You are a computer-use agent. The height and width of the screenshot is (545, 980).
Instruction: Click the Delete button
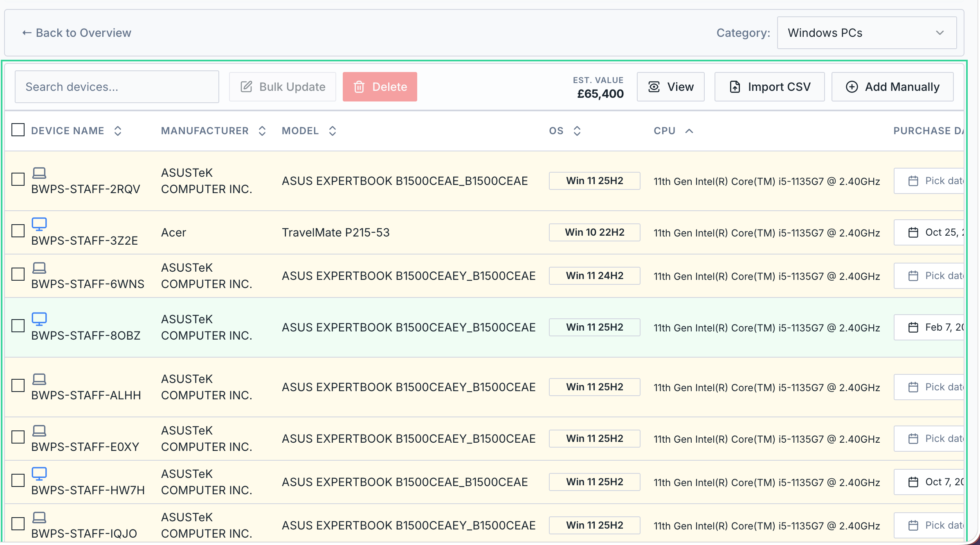pyautogui.click(x=380, y=87)
